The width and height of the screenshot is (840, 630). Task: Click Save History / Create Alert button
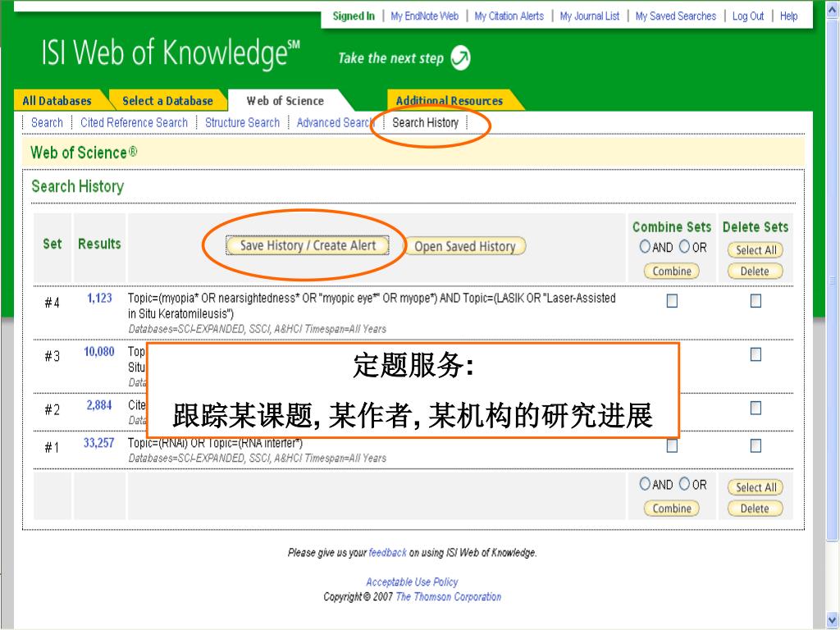tap(308, 245)
